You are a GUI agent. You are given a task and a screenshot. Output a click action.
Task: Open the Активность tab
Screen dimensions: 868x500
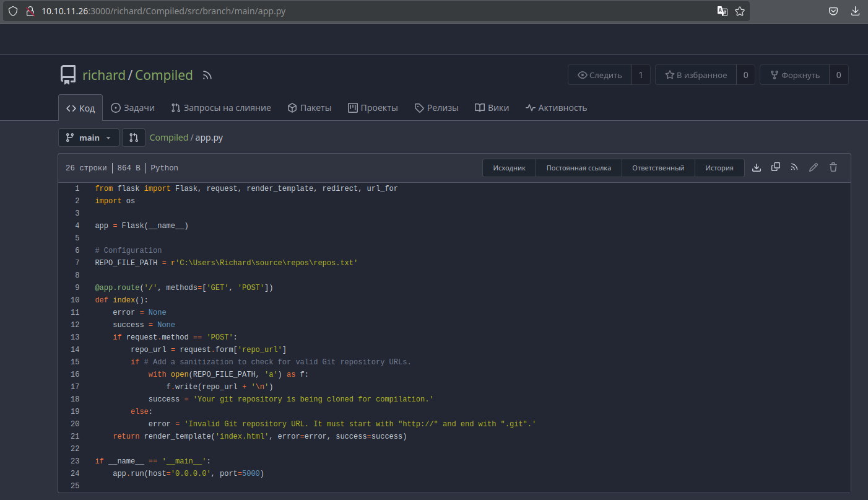pos(556,108)
